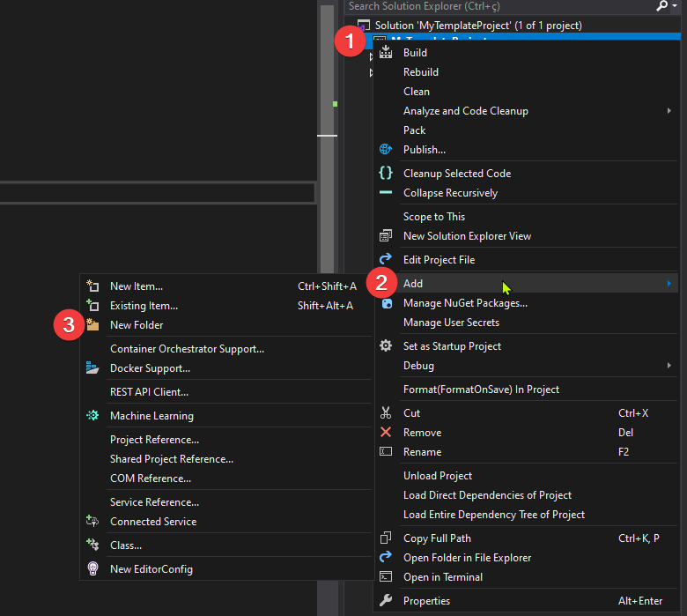Expand the Add submenu arrow
The width and height of the screenshot is (687, 616).
pyautogui.click(x=669, y=283)
